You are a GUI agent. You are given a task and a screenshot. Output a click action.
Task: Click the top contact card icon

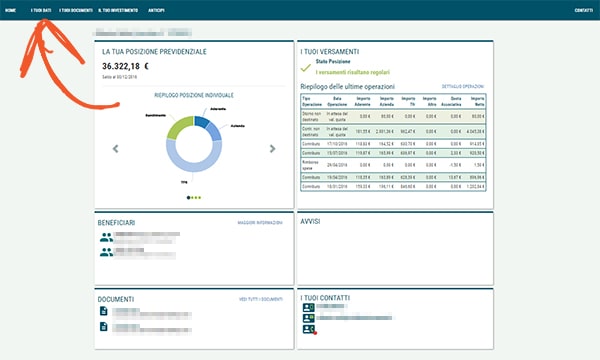click(x=308, y=307)
